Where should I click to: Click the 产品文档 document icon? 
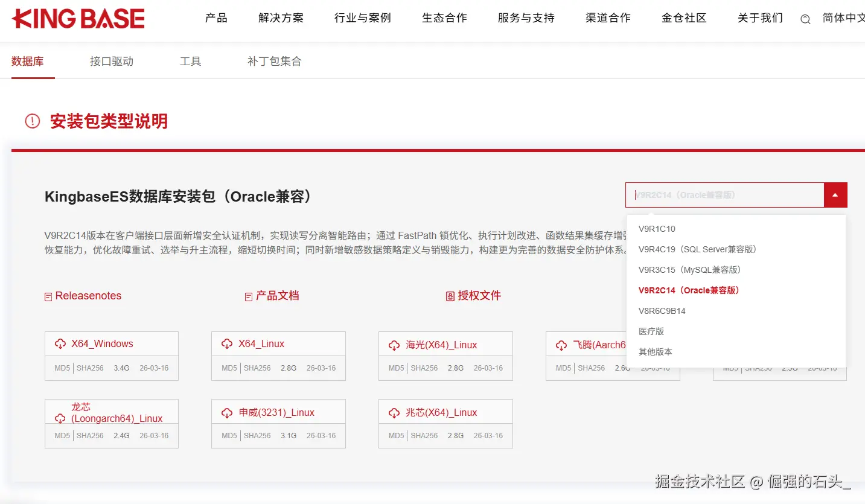[248, 297]
